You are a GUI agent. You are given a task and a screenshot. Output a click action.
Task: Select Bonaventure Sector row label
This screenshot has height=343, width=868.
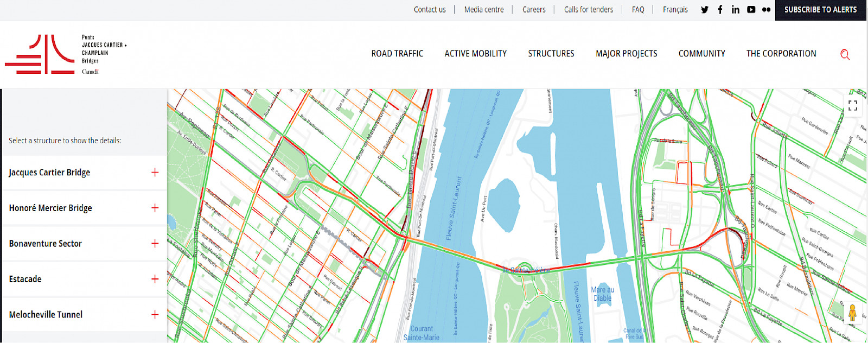[x=46, y=244]
